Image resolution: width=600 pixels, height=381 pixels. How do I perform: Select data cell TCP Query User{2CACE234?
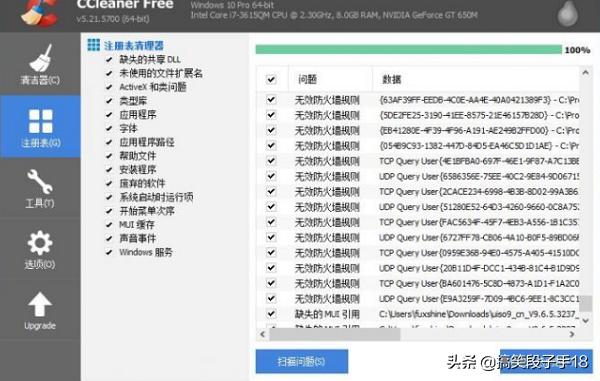coord(479,192)
